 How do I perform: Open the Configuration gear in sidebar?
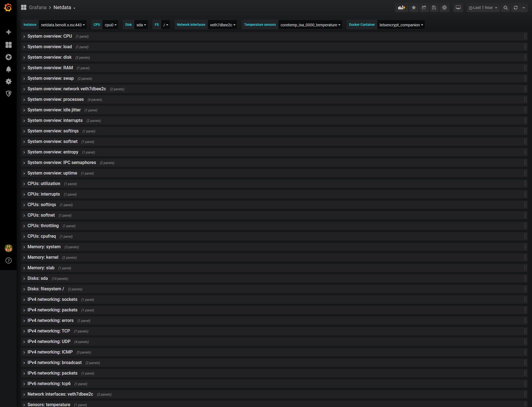point(9,81)
